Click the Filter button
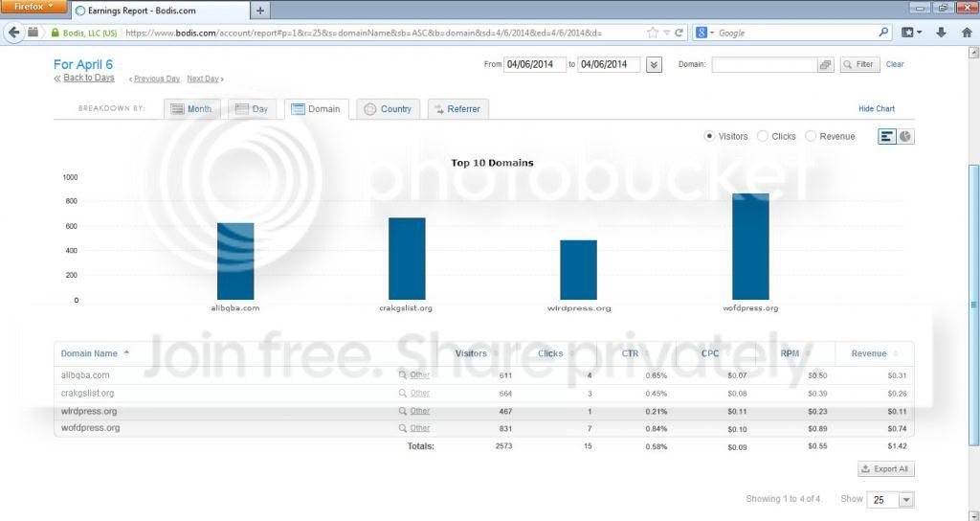Image resolution: width=980 pixels, height=521 pixels. 860,64
